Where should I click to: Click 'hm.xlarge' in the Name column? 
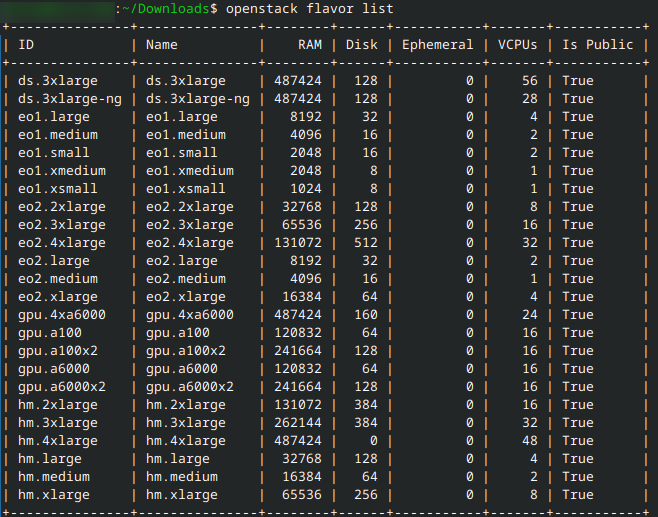[182, 495]
